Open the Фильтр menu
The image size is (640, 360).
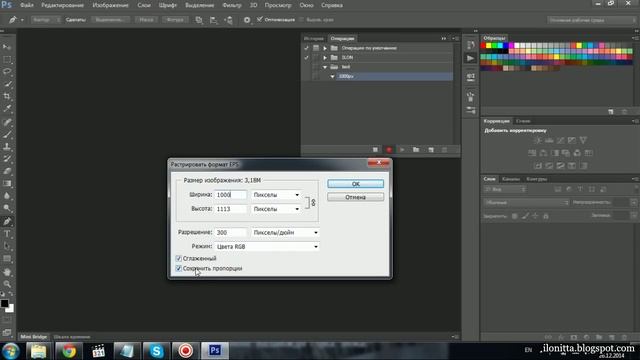click(232, 5)
